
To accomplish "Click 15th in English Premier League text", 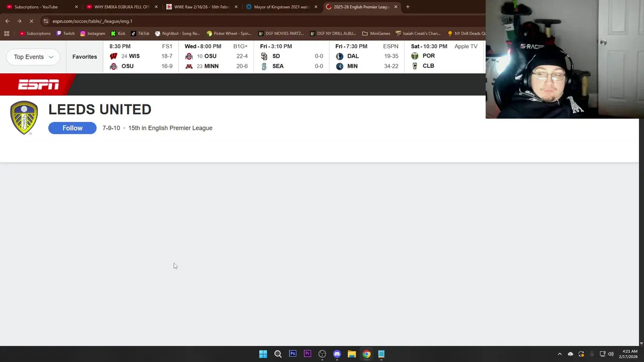I will point(170,128).
